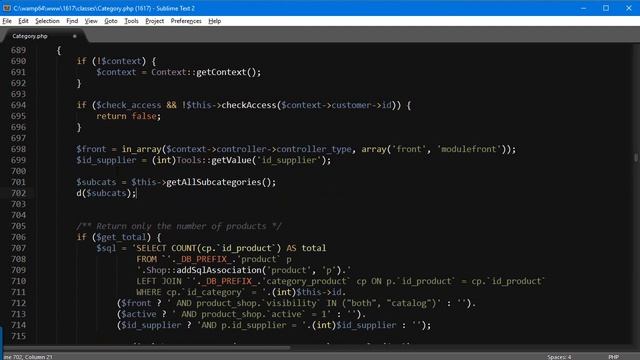Image resolution: width=640 pixels, height=360 pixels.
Task: Open the Help menu
Action: point(214,21)
